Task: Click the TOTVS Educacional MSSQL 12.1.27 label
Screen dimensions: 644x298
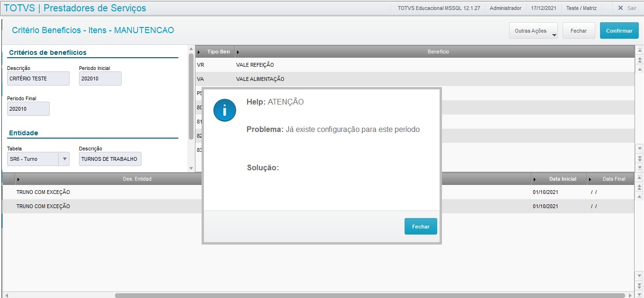Action: click(x=439, y=8)
